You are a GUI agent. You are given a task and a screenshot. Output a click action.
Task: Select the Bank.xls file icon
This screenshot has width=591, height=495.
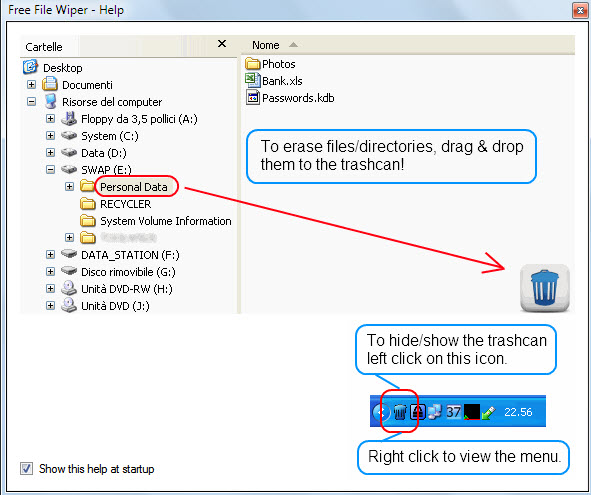tap(253, 81)
